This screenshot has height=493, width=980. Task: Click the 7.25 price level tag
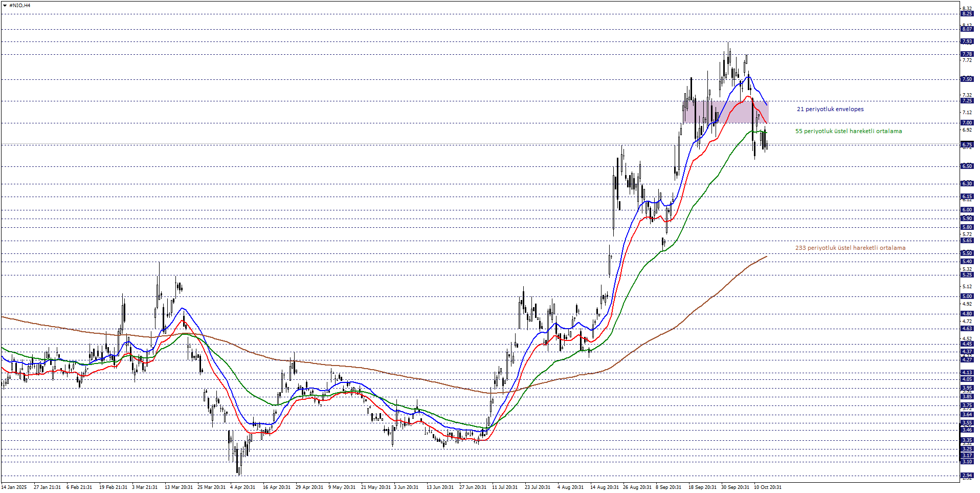coord(967,101)
